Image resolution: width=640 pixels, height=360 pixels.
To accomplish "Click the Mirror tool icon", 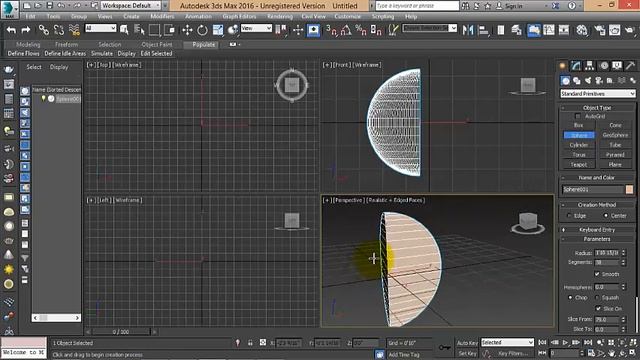I will pyautogui.click(x=468, y=30).
